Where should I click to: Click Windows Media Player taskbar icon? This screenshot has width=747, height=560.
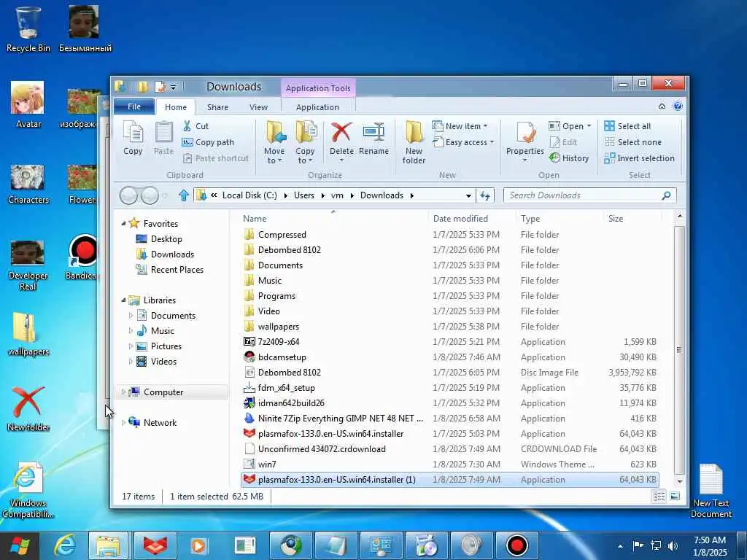[198, 545]
